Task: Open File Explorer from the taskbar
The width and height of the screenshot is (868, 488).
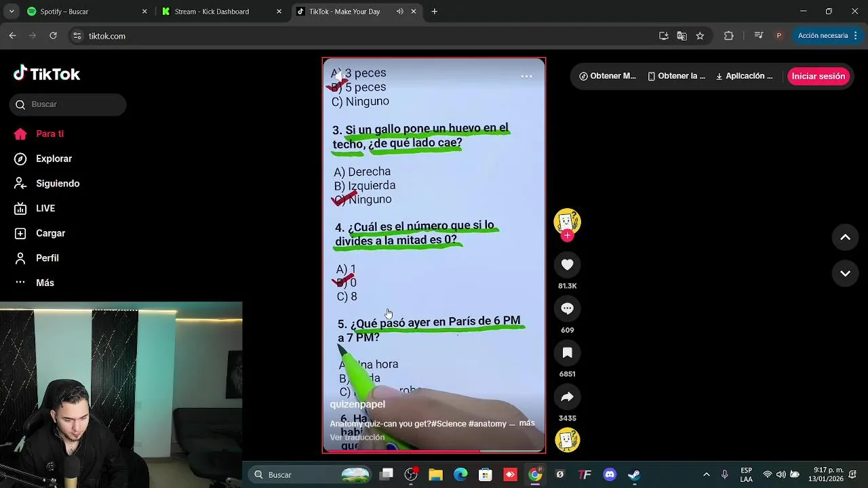Action: click(435, 474)
